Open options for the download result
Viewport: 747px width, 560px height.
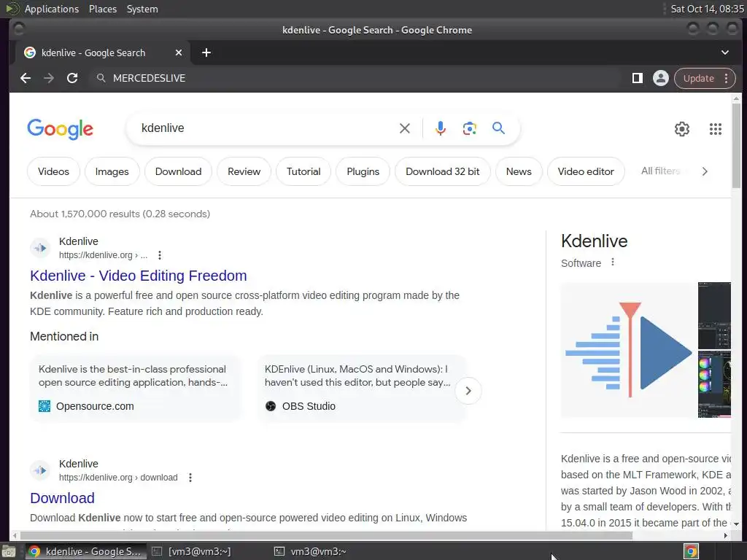(190, 478)
